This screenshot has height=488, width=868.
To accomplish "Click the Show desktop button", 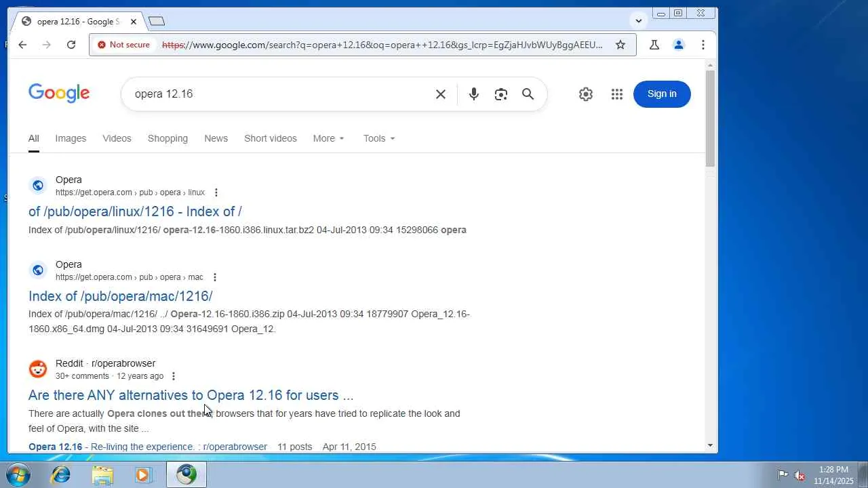I will tap(863, 474).
